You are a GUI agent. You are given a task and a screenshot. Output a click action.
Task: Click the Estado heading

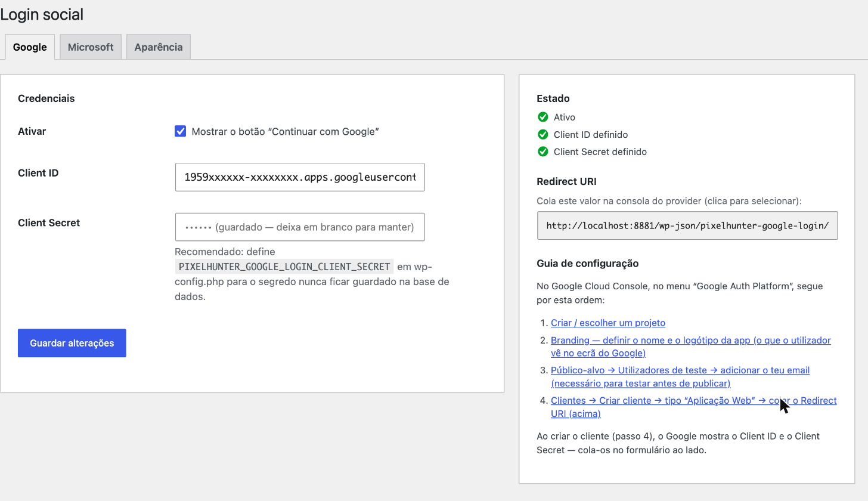point(553,98)
